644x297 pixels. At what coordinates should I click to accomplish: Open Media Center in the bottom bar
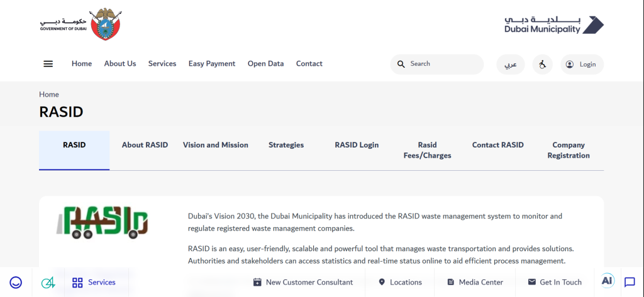click(x=475, y=282)
